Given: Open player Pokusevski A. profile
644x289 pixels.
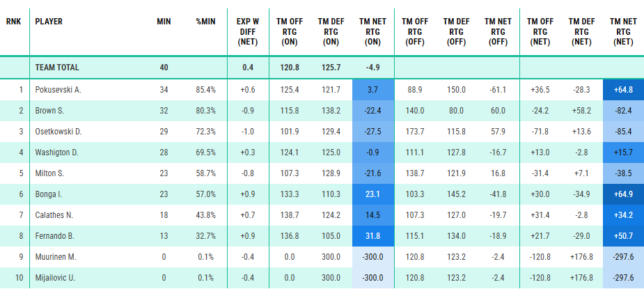Looking at the screenshot, I should point(58,90).
